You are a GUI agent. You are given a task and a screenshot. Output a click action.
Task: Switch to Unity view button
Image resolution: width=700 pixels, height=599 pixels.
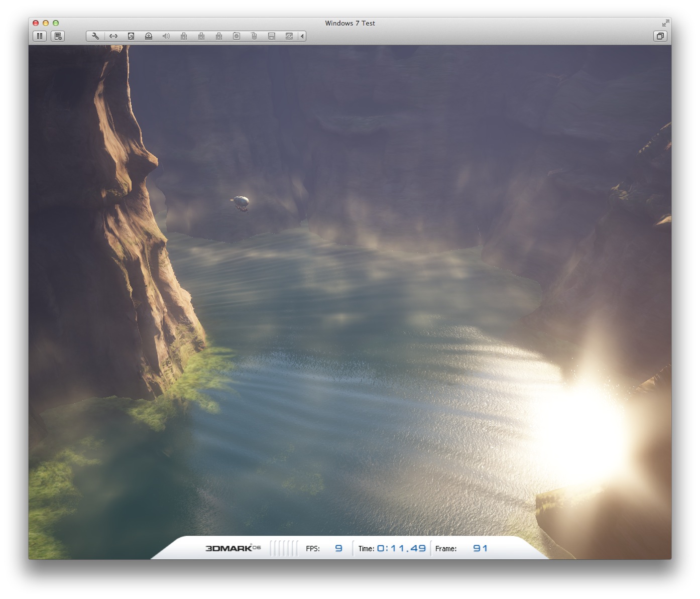[x=660, y=36]
